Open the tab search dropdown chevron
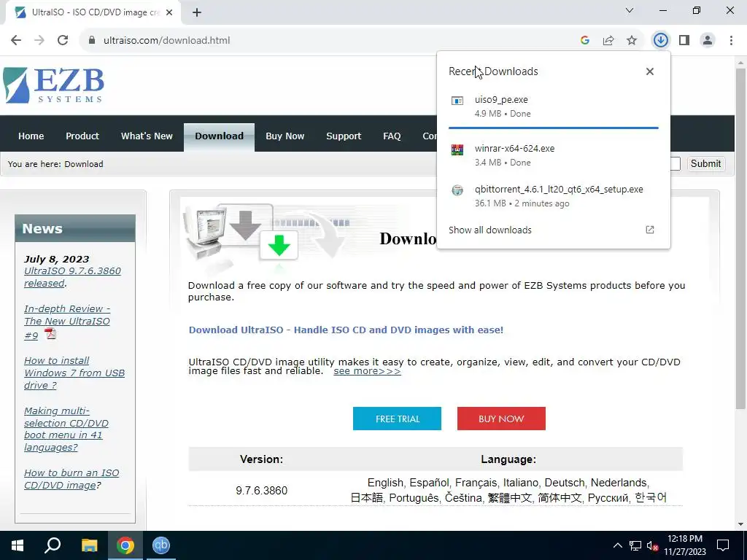 coord(630,10)
